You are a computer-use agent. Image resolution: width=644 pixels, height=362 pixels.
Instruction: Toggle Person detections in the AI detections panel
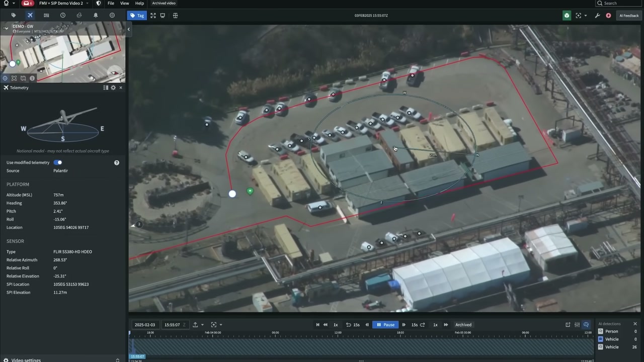600,331
